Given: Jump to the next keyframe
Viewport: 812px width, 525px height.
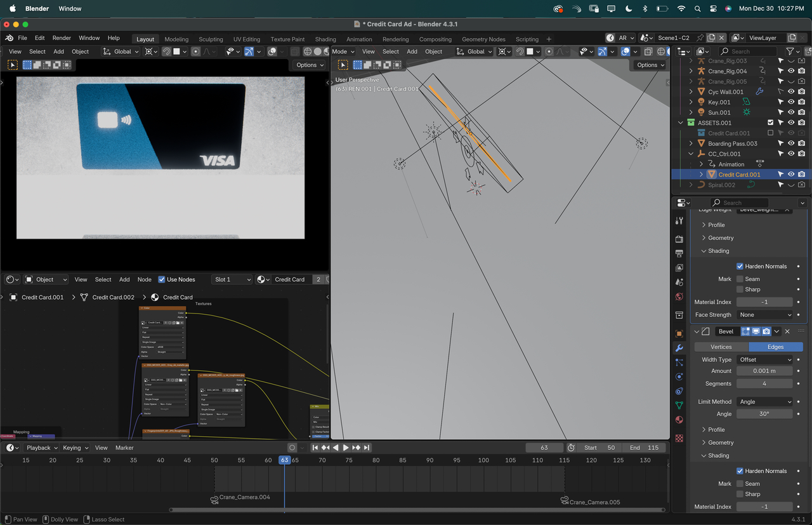Looking at the screenshot, I should click(356, 448).
